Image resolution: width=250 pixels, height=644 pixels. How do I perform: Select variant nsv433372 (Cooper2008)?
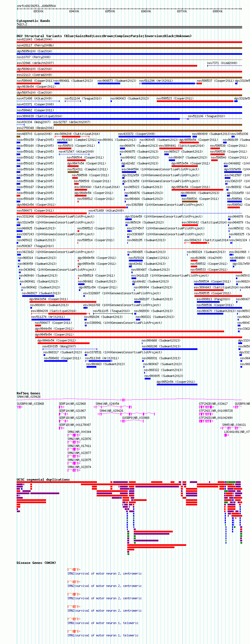coord(137,134)
